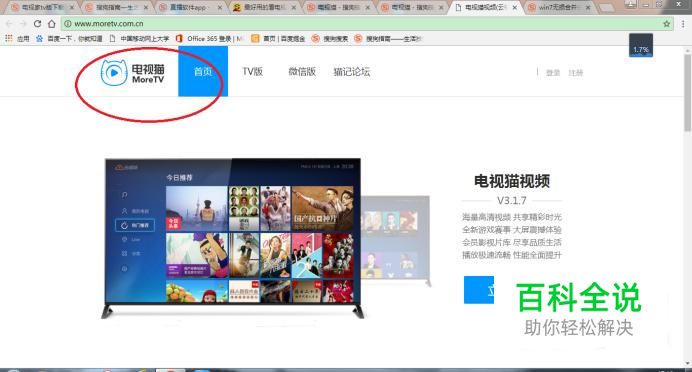Select the TV版 navigation item

[x=253, y=71]
